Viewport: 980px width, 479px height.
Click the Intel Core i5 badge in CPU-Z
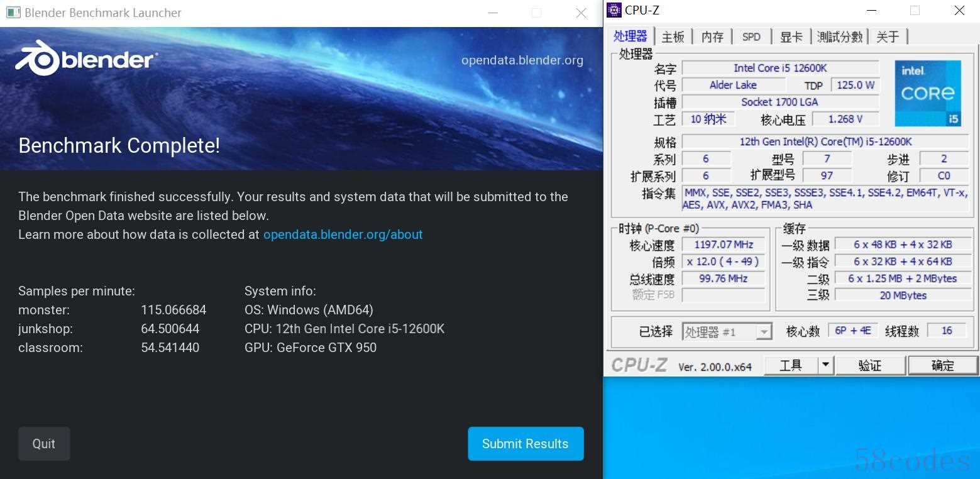click(x=928, y=94)
